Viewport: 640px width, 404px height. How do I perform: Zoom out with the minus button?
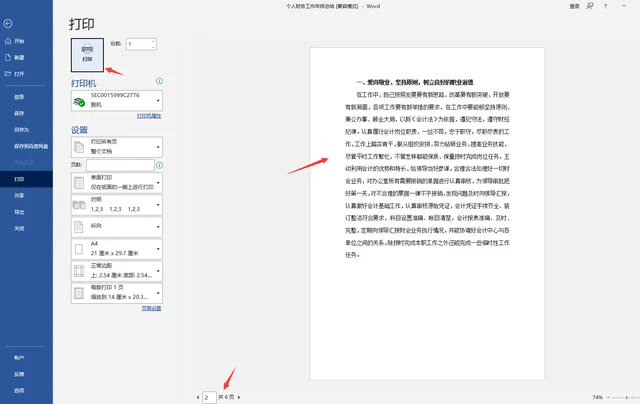click(608, 397)
